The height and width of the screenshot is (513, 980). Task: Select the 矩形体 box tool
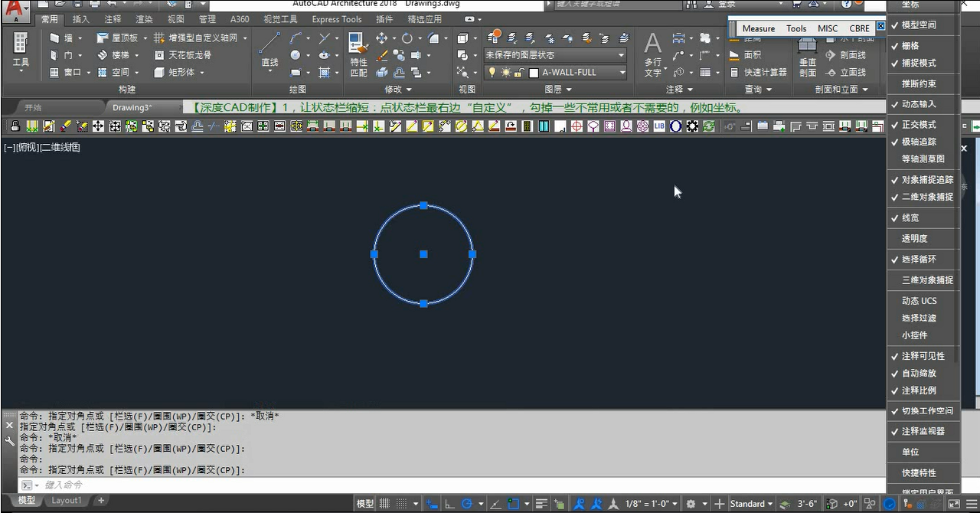pyautogui.click(x=175, y=72)
